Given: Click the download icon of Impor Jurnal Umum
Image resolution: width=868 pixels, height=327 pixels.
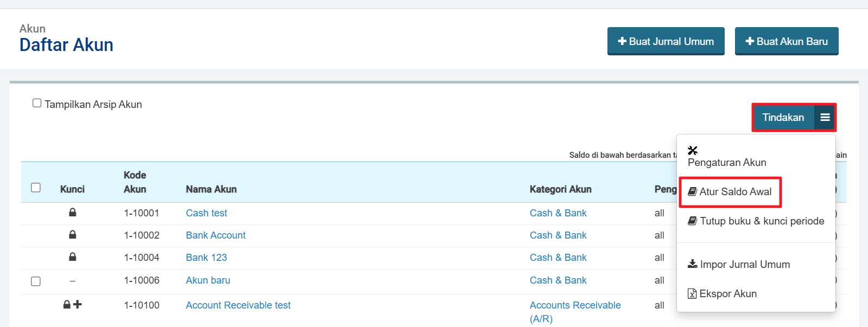Looking at the screenshot, I should coord(692,264).
